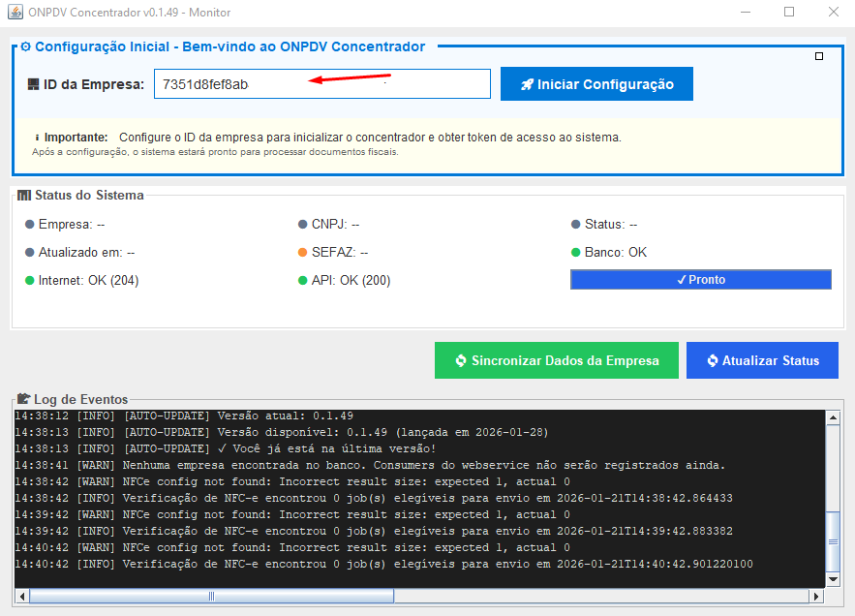Click Sincronizar Dados da Empresa button
This screenshot has height=616, width=855.
(556, 360)
